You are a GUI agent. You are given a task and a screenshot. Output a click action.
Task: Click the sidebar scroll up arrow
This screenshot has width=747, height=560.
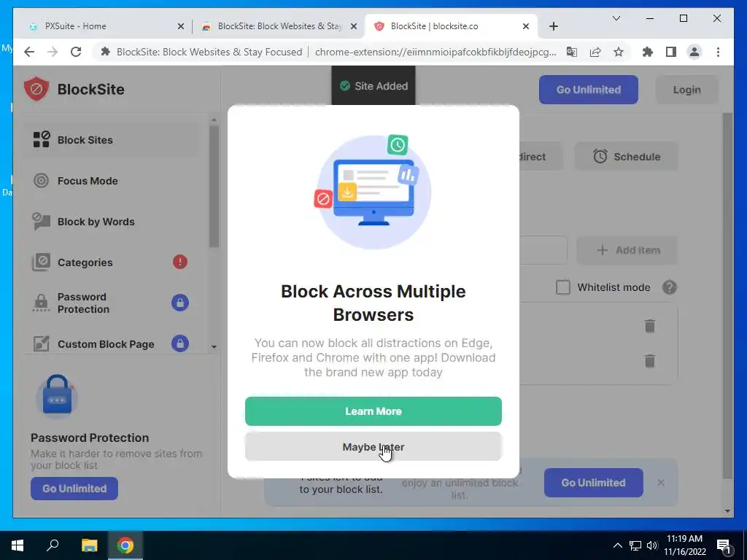tap(214, 120)
